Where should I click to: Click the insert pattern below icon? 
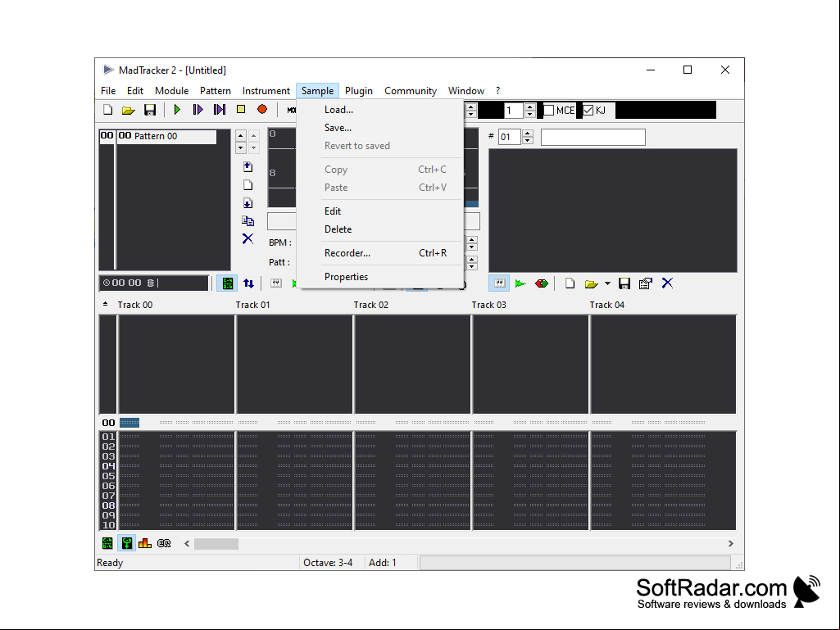(x=247, y=203)
